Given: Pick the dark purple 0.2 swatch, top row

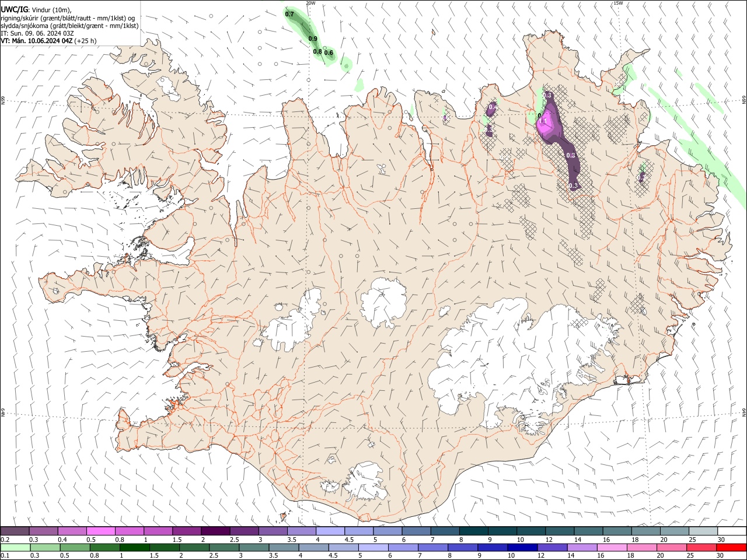Looking at the screenshot, I should (x=15, y=531).
